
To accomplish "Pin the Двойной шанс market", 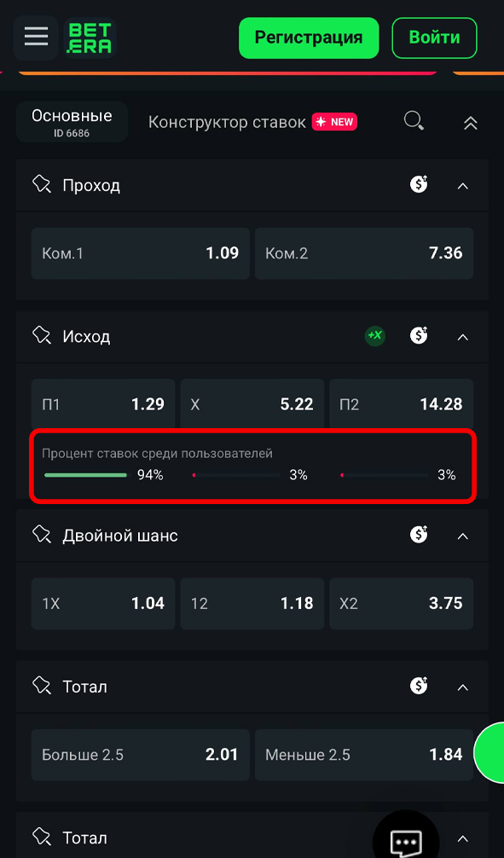I will (x=41, y=535).
